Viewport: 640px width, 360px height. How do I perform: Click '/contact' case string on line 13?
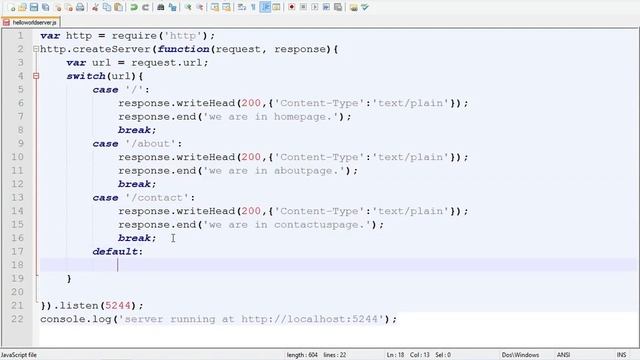(157, 198)
